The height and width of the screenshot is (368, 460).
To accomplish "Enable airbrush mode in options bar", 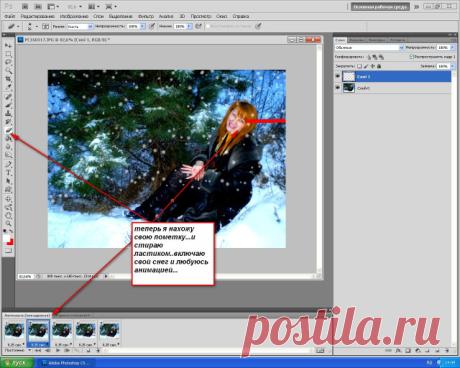I will coord(199,26).
